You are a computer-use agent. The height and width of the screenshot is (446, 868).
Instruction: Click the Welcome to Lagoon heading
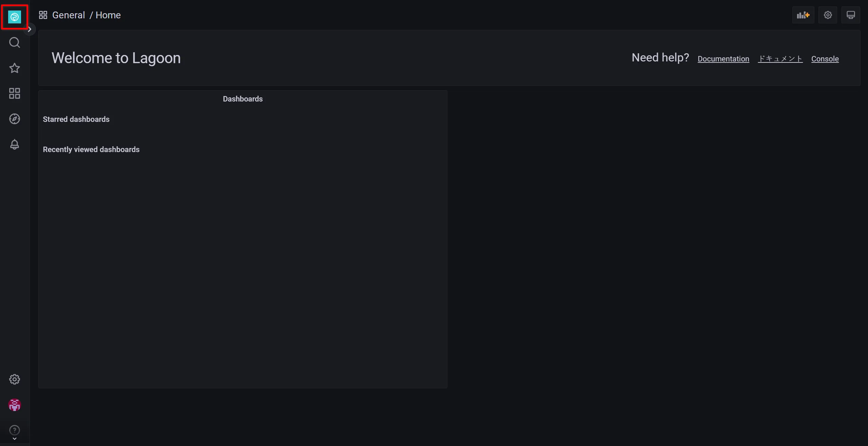pos(116,58)
